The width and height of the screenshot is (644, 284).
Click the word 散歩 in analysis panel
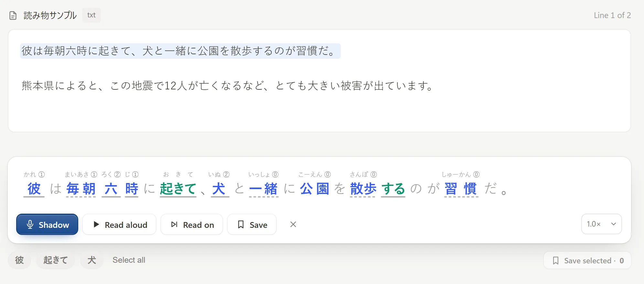click(x=363, y=189)
